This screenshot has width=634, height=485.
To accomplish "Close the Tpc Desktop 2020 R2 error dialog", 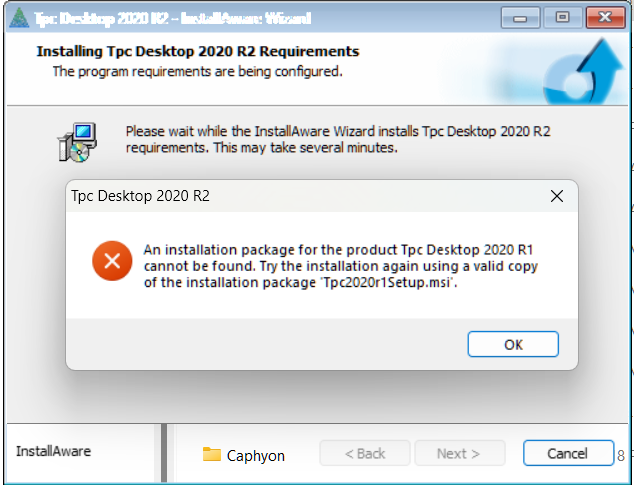I will [x=557, y=196].
